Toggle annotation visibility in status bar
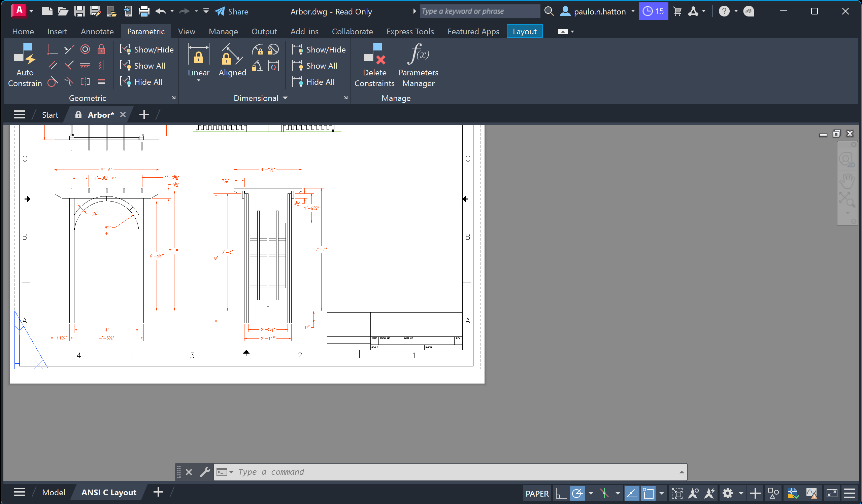Image resolution: width=862 pixels, height=504 pixels. tap(693, 493)
